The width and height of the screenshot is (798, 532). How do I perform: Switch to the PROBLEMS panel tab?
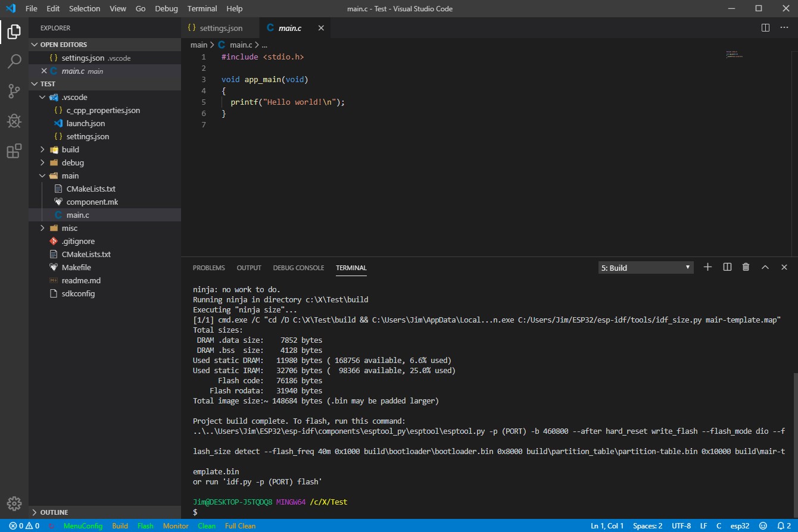pos(209,268)
